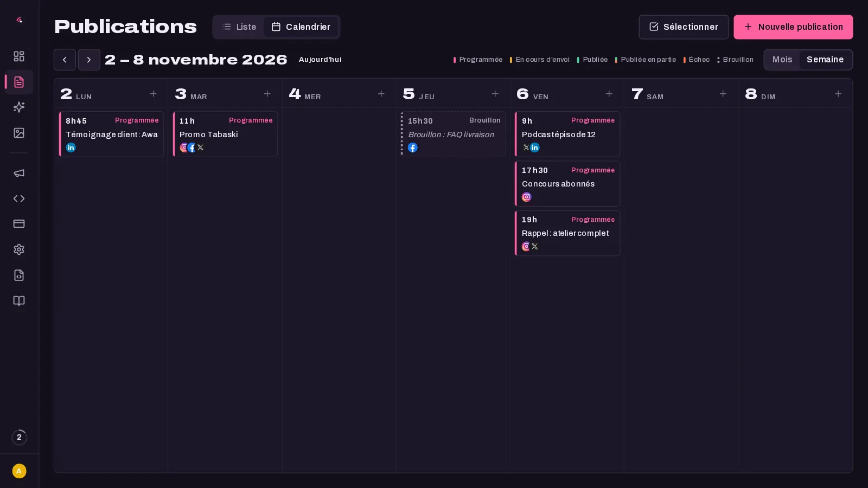Add a publication on Friday 6

pos(609,94)
